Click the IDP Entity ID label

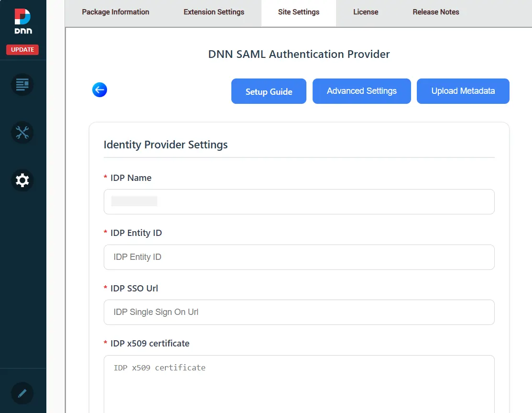[136, 233]
